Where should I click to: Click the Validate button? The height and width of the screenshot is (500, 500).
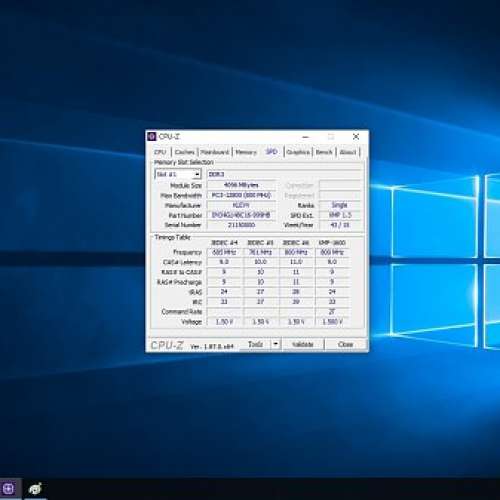tap(303, 344)
